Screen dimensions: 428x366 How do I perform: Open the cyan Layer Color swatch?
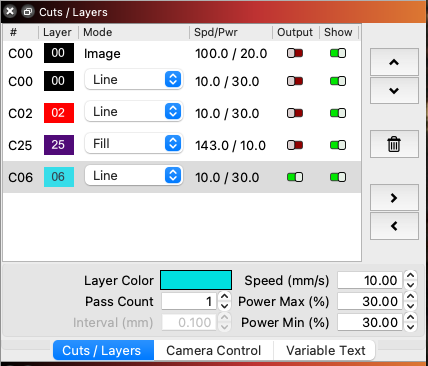(196, 280)
